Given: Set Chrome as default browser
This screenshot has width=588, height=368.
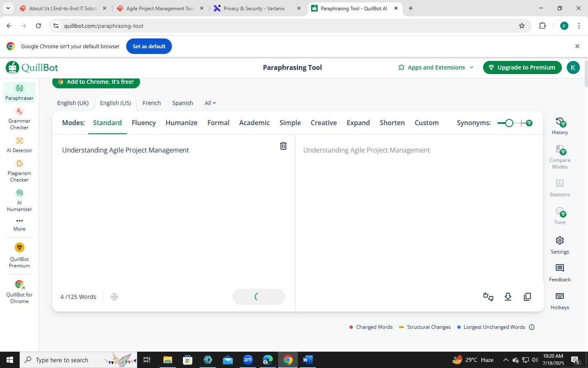Looking at the screenshot, I should tap(149, 46).
